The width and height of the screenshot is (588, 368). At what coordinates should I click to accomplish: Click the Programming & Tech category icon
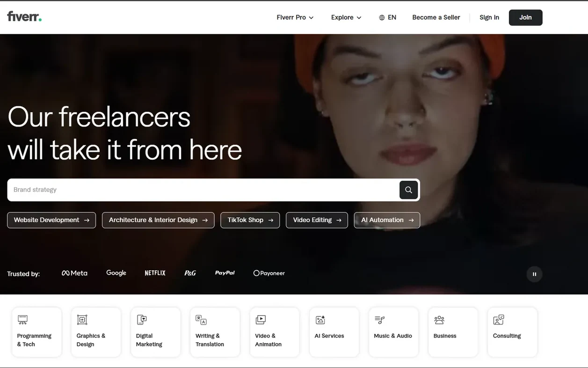pos(22,320)
